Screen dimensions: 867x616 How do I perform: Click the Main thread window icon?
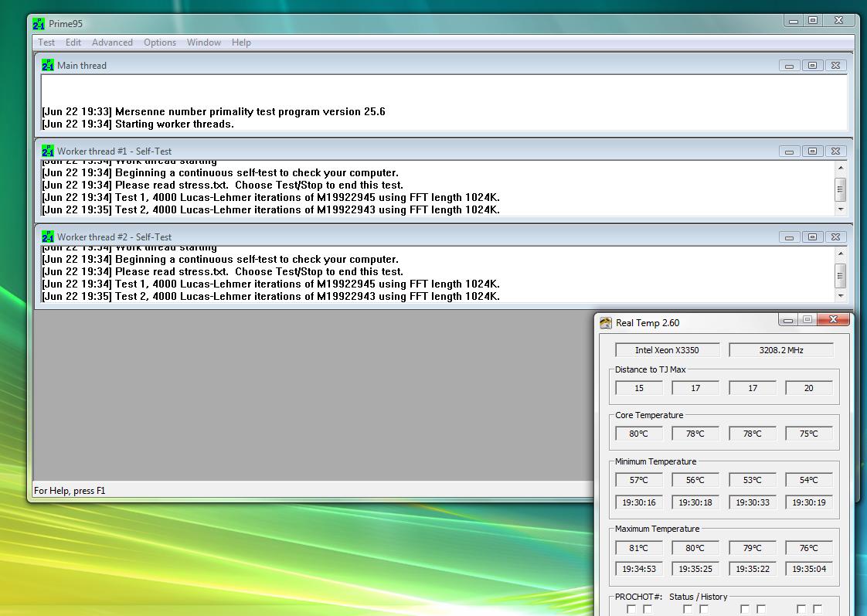[48, 65]
